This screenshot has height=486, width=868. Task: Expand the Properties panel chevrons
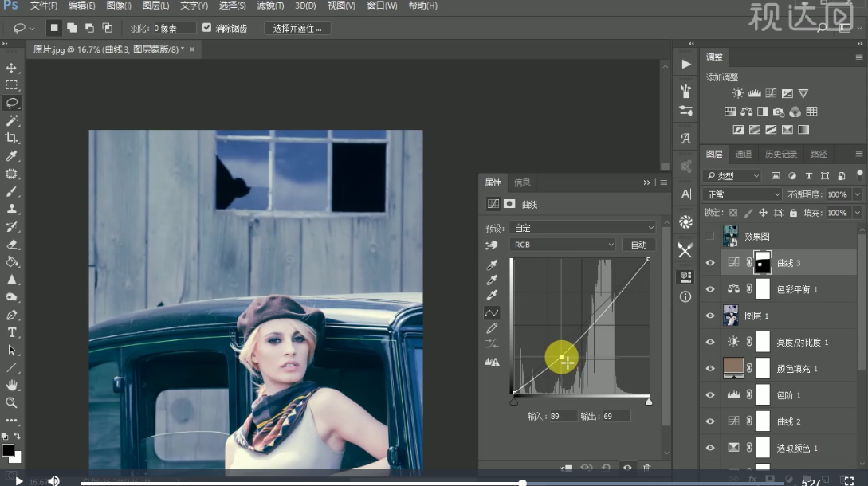point(646,182)
